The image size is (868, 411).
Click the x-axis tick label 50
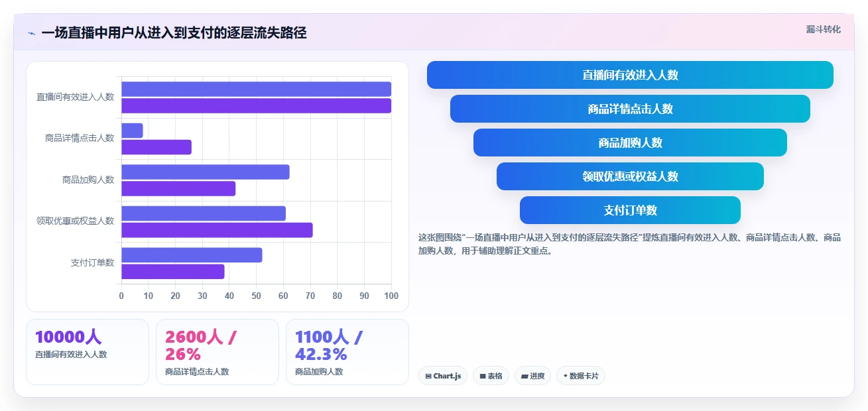256,296
